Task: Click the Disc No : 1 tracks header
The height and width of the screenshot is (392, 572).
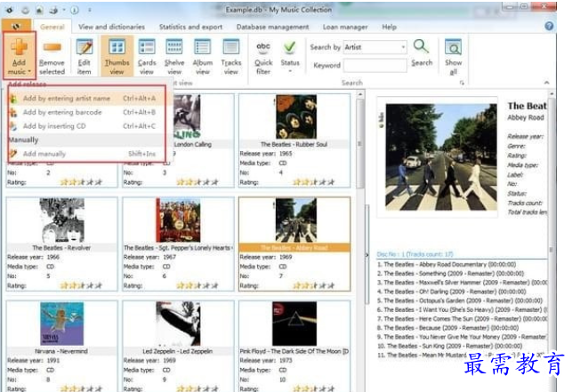Action: pos(415,254)
